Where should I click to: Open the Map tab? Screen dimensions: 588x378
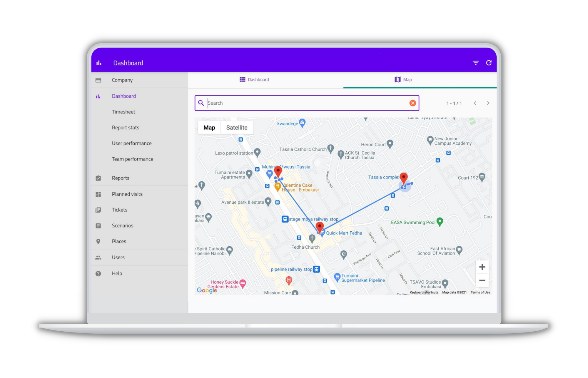pos(403,79)
